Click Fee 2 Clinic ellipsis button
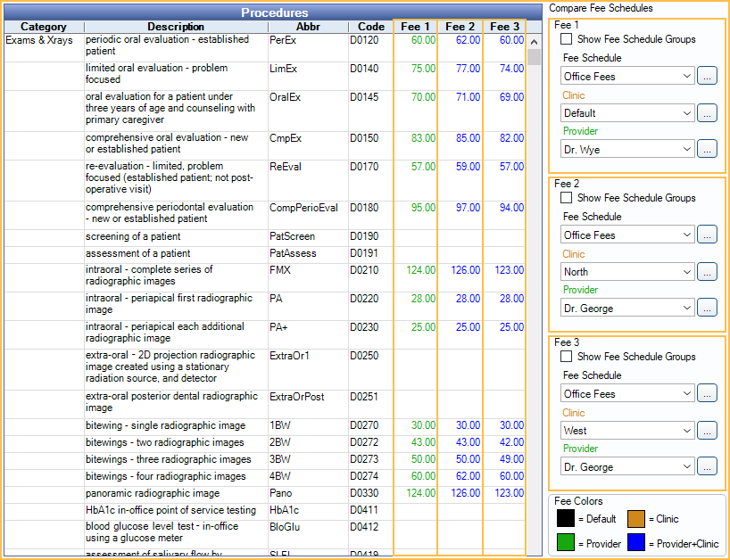 point(706,272)
